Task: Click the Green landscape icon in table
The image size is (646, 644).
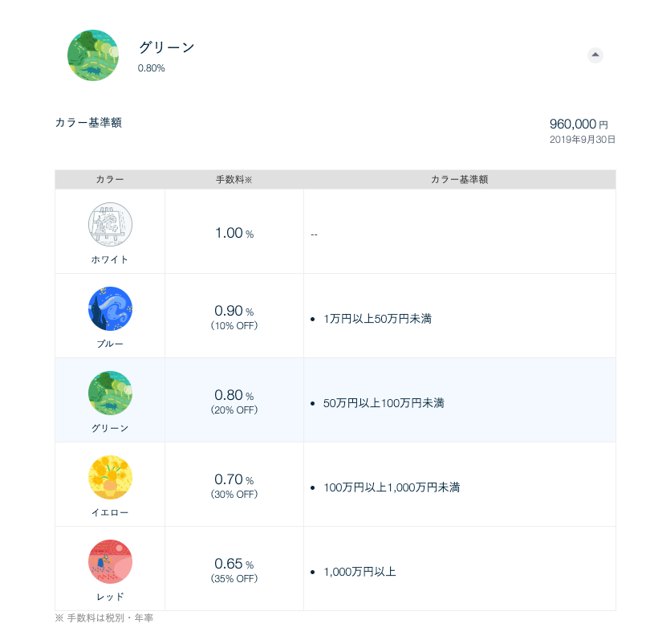Action: 110,393
